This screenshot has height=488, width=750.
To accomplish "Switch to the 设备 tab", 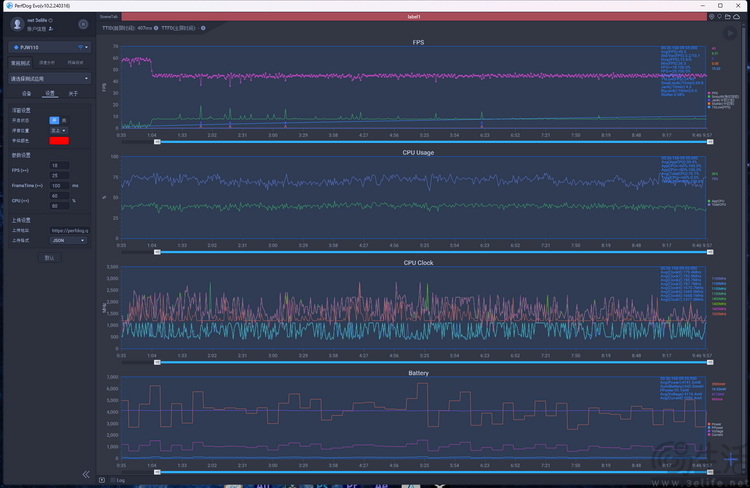I will coord(26,93).
